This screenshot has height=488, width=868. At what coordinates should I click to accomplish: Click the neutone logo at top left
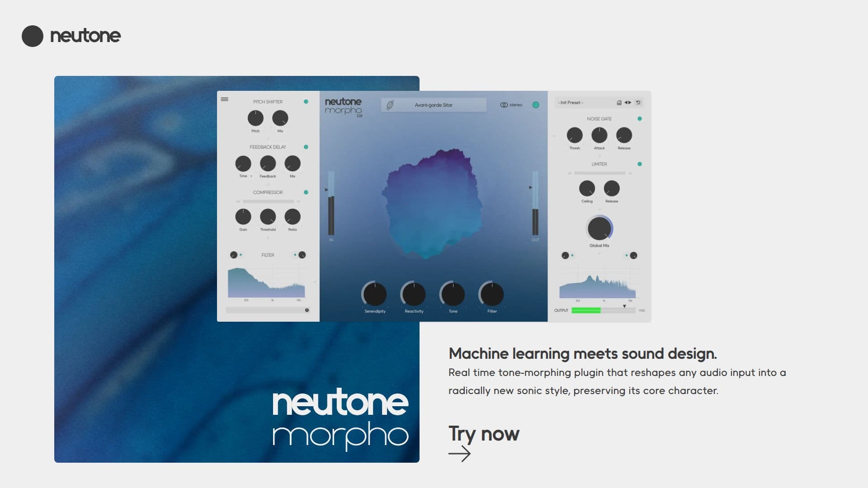point(71,36)
